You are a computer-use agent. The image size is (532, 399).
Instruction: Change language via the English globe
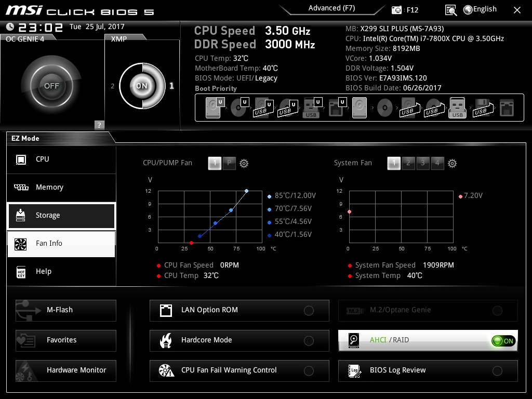pyautogui.click(x=480, y=9)
